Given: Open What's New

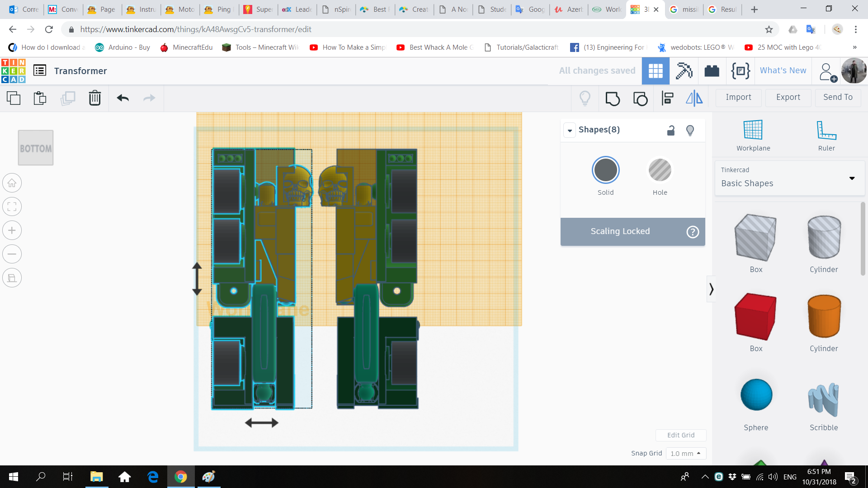Looking at the screenshot, I should (x=783, y=70).
